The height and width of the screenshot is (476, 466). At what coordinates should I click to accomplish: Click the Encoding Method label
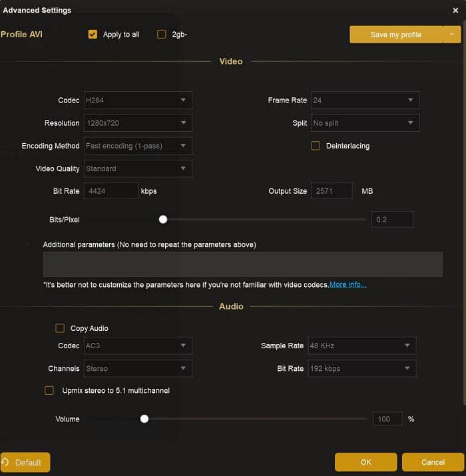[51, 146]
